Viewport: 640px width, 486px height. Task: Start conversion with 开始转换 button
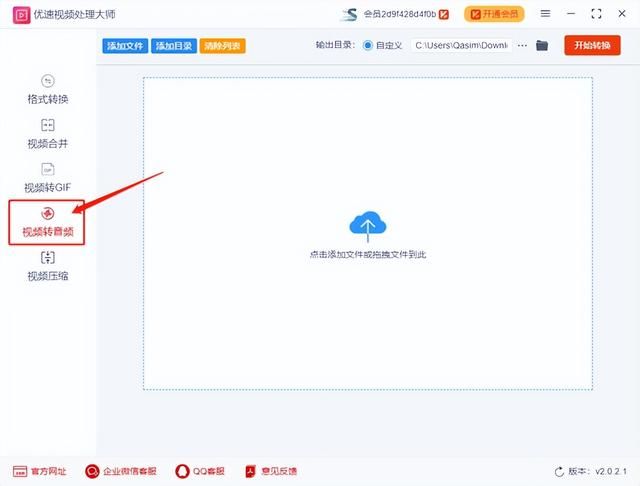click(592, 45)
